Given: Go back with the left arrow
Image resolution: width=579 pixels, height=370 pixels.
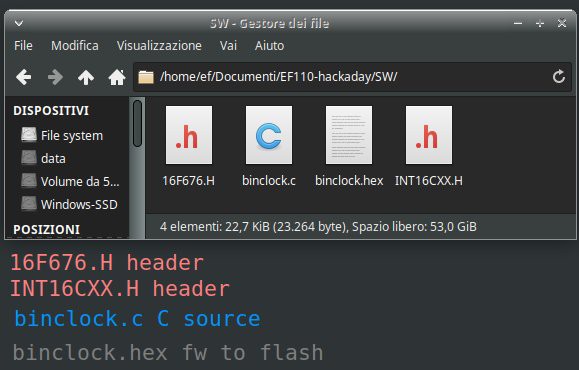Looking at the screenshot, I should (24, 77).
